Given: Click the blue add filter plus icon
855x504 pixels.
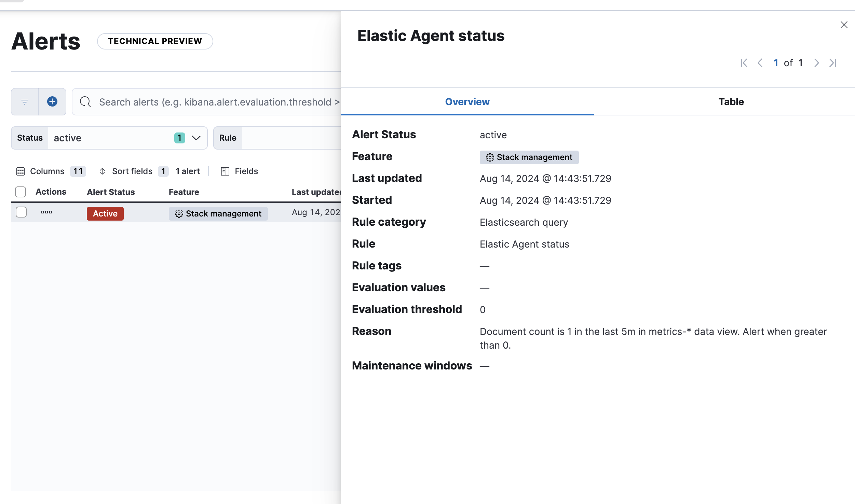Looking at the screenshot, I should click(x=52, y=102).
